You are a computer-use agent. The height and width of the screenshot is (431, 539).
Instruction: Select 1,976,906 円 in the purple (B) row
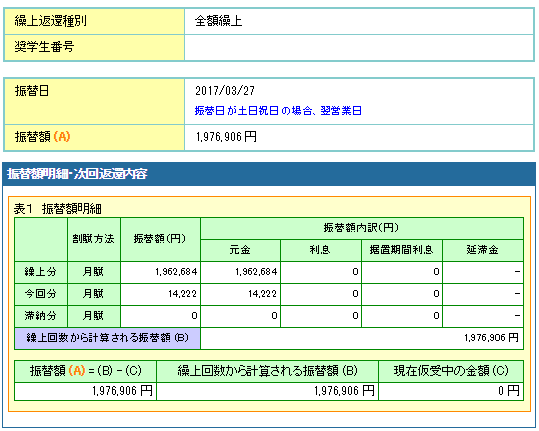[492, 338]
